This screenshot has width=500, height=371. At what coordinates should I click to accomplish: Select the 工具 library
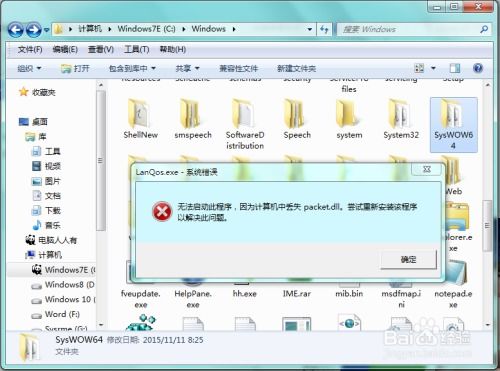(x=46, y=151)
